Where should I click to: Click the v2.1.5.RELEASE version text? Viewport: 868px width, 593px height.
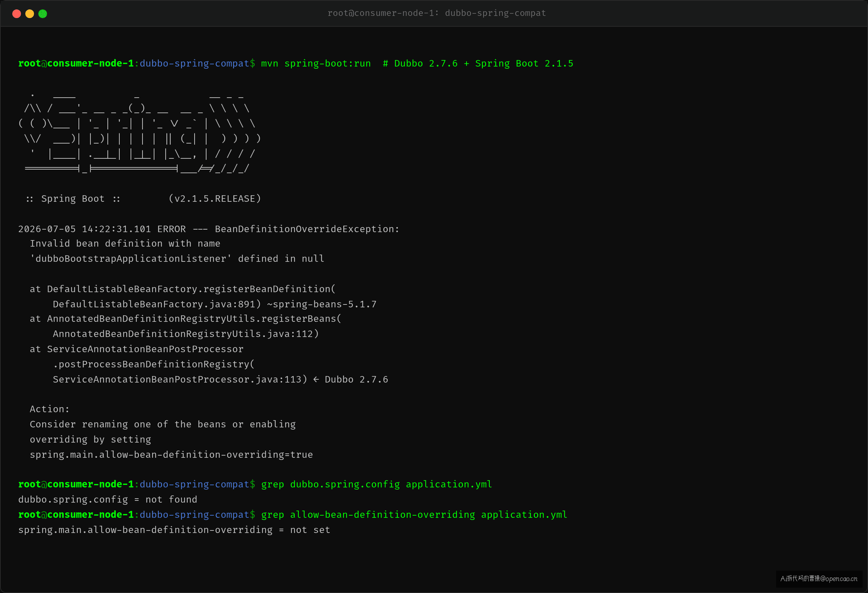tap(215, 199)
